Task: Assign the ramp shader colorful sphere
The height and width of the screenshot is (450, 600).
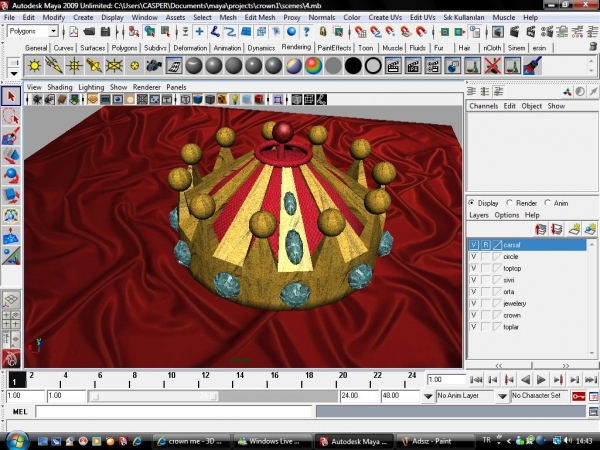Action: [x=313, y=66]
